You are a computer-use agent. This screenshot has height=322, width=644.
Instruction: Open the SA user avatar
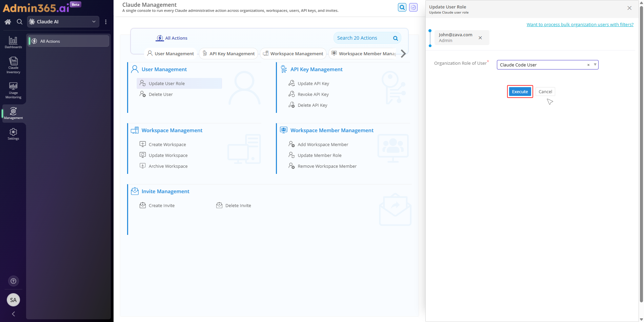click(13, 300)
